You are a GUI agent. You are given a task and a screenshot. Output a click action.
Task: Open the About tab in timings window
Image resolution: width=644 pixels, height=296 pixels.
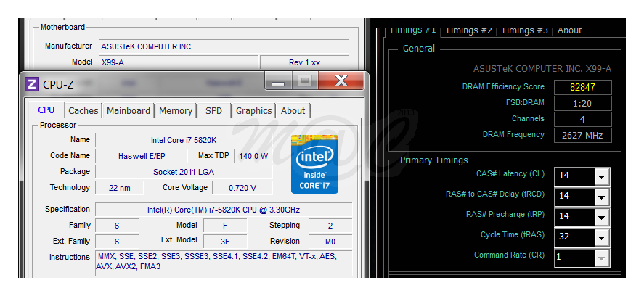[x=569, y=30]
